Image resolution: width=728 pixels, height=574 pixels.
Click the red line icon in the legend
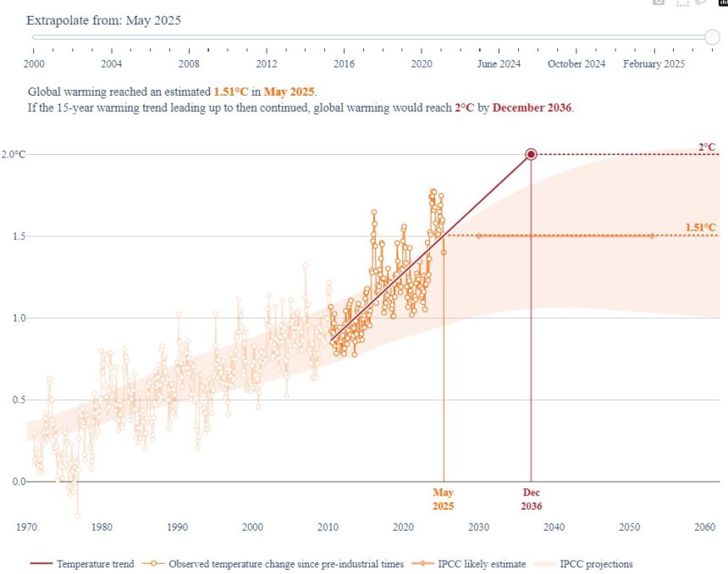tap(41, 564)
